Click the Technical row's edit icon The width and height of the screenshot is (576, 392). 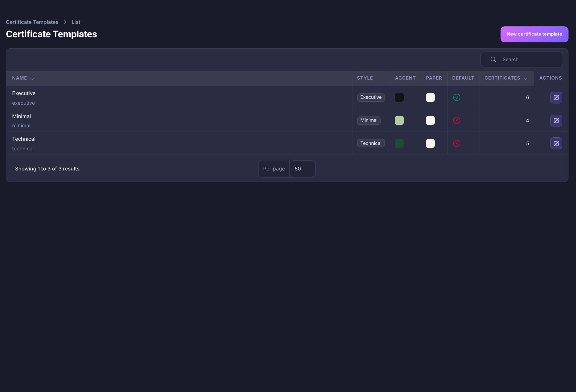click(x=556, y=143)
